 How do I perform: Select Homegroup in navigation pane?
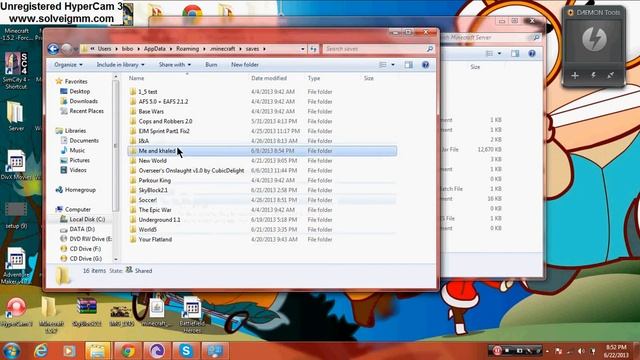click(76, 190)
